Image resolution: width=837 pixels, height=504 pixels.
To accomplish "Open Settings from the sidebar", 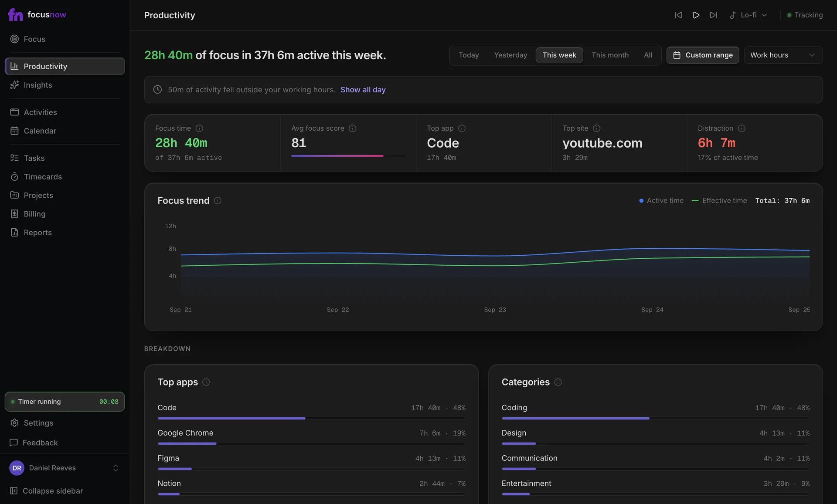I will (x=65, y=423).
